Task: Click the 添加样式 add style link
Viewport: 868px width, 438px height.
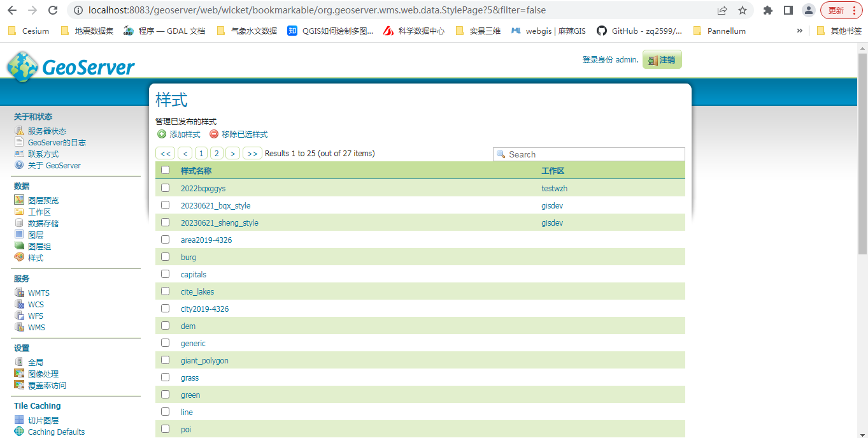Action: [x=185, y=135]
